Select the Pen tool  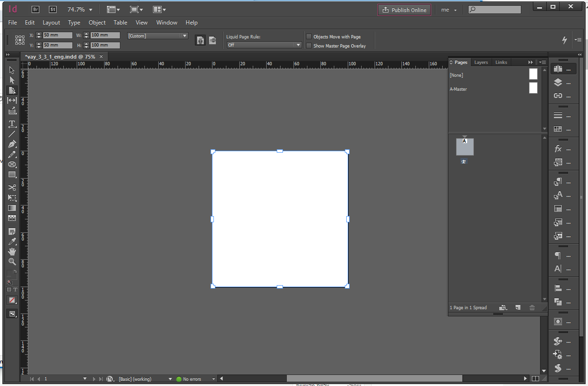pos(12,144)
